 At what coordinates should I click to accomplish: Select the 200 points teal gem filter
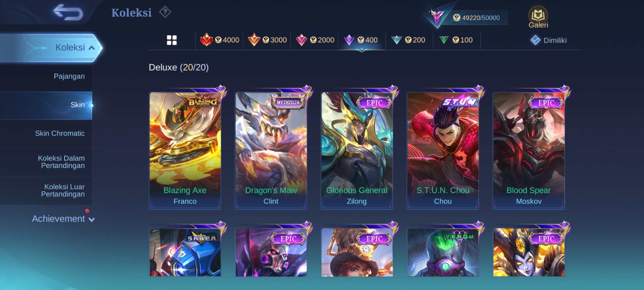(408, 40)
